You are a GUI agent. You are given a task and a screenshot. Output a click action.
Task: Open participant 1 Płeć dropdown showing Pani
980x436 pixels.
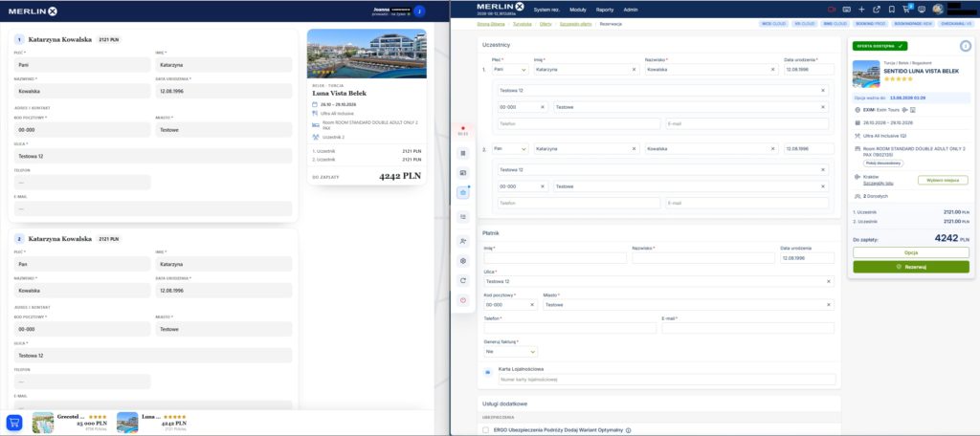pos(510,70)
